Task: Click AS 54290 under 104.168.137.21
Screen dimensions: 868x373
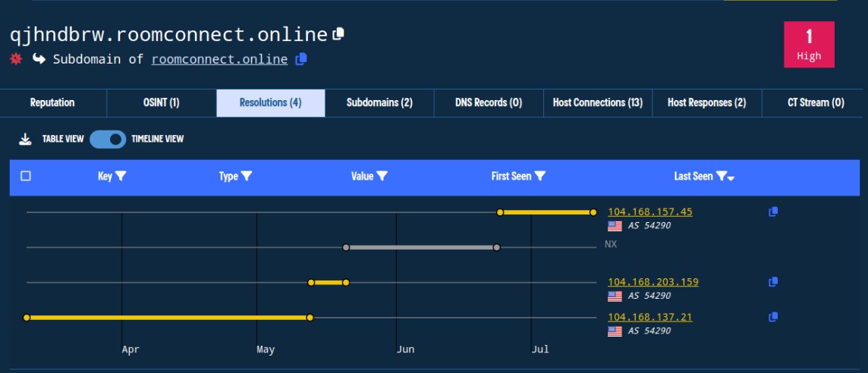Action: tap(649, 331)
